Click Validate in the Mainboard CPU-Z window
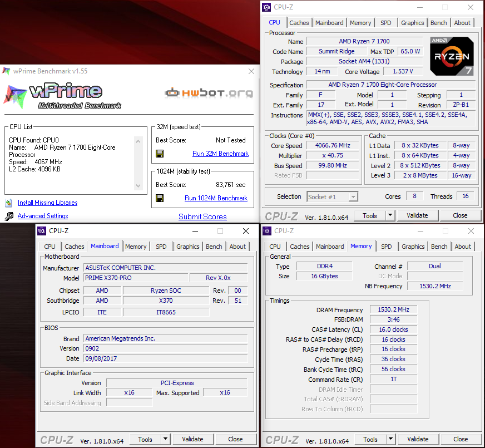Viewport: 485px width, 448px height. 192,439
